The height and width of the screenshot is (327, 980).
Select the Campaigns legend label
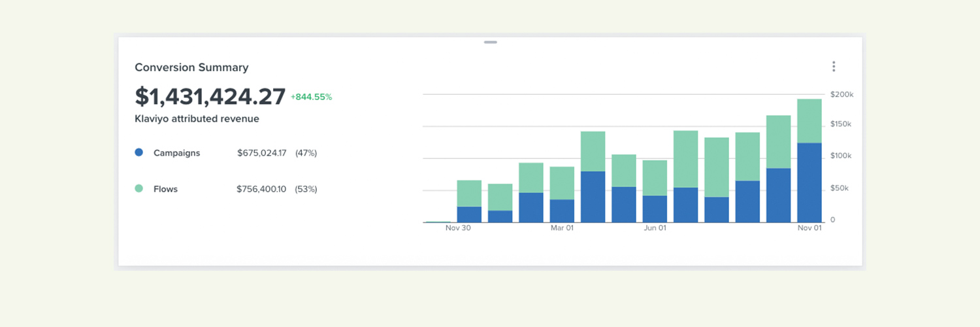(x=176, y=153)
